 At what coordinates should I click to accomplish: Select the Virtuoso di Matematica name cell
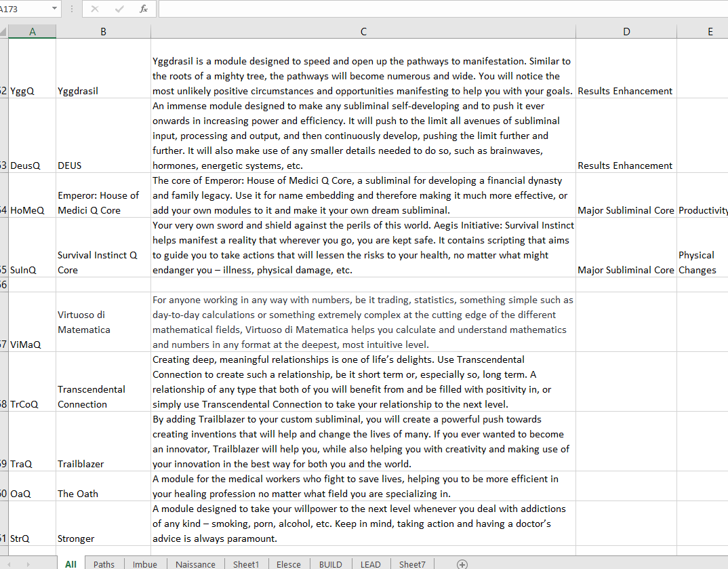(x=103, y=322)
